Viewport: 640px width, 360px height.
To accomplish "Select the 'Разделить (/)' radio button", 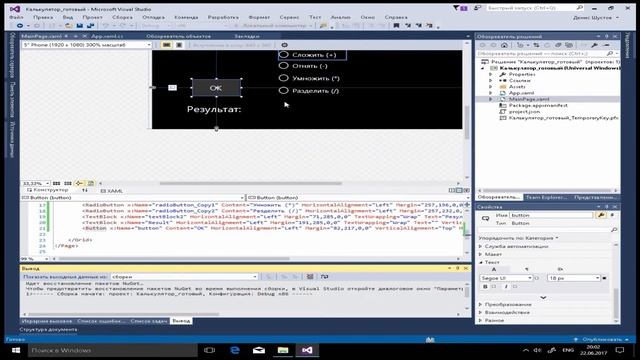I will 283,91.
